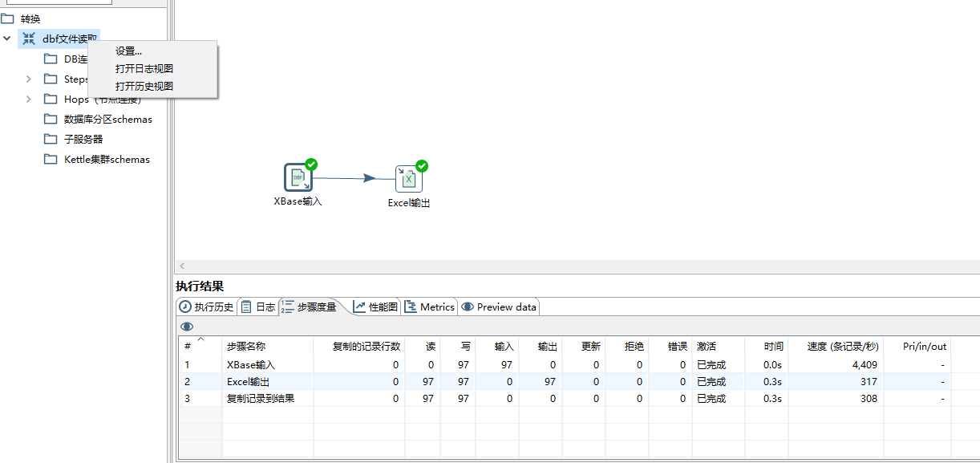980x463 pixels.
Task: Click the 写 column header
Action: 457,347
